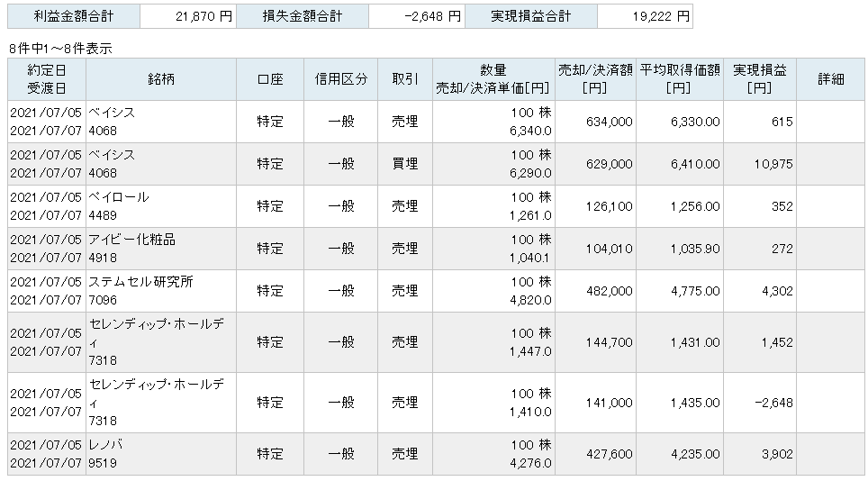
Task: Click the settlement amount 629,000
Action: [x=596, y=164]
